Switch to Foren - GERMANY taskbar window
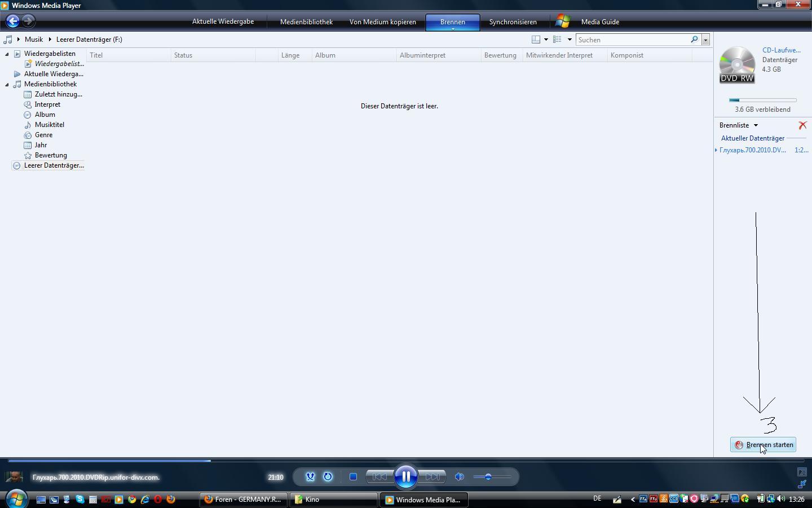This screenshot has height=508, width=812. coord(244,500)
